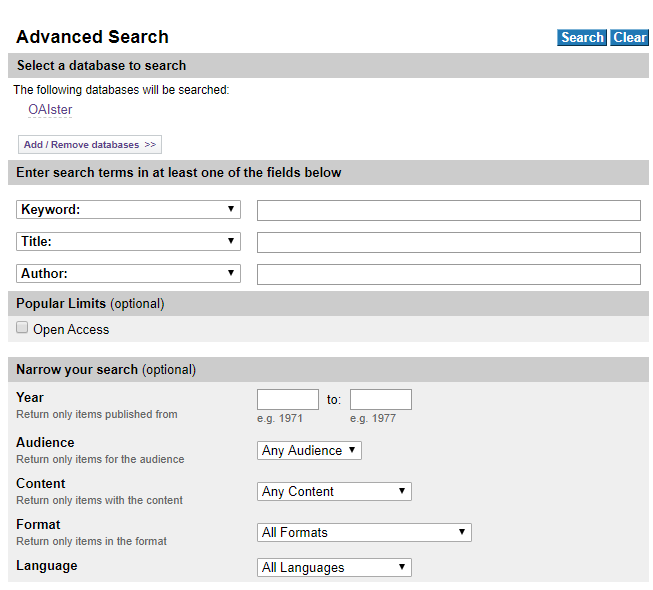Click the Title search text field

coord(448,242)
